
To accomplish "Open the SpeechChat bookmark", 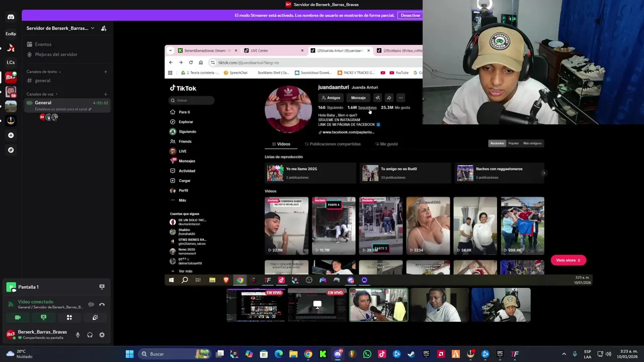I will pyautogui.click(x=235, y=72).
